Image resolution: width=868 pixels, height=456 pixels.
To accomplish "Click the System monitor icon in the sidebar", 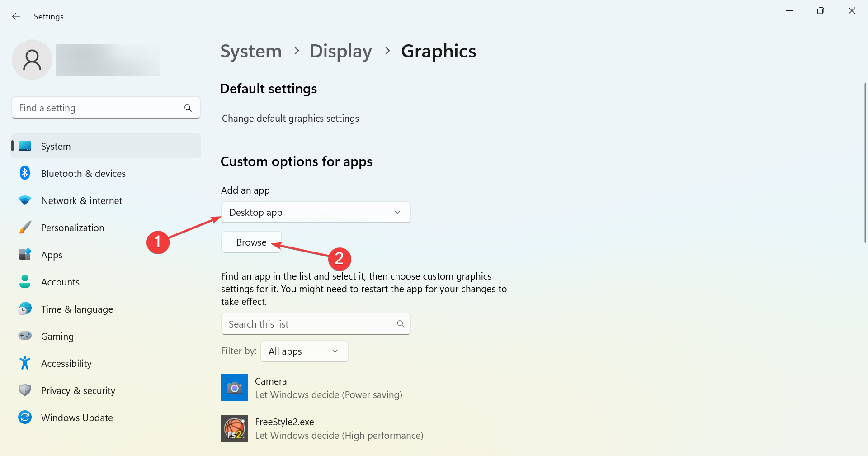I will coord(25,146).
